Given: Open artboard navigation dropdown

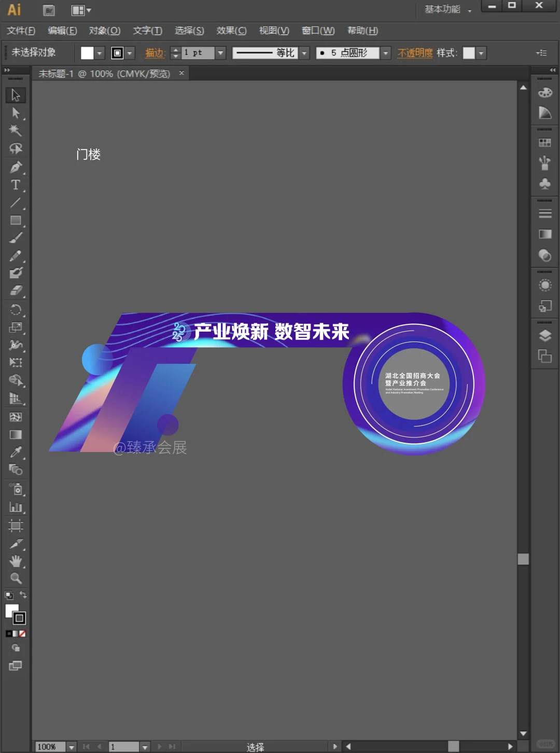Looking at the screenshot, I should click(x=145, y=747).
